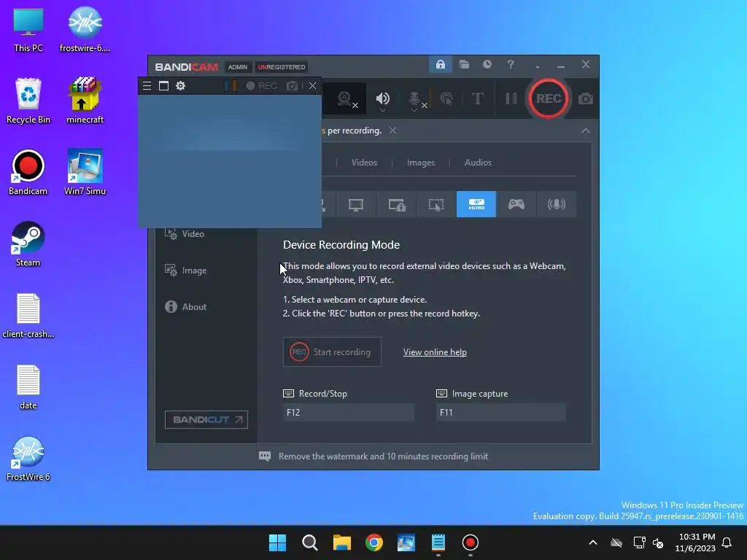Open the scheduled recording clock icon
The height and width of the screenshot is (560, 747).
pos(487,64)
